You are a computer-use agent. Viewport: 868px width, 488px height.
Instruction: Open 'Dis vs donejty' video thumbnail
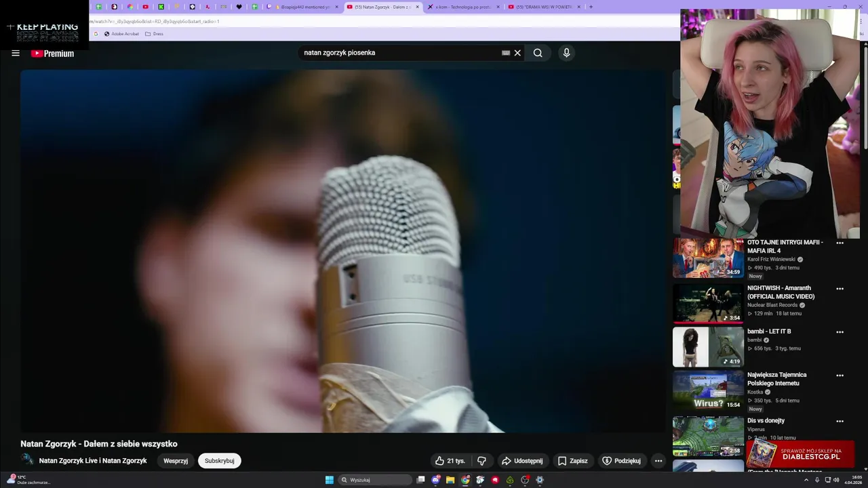pos(708,436)
